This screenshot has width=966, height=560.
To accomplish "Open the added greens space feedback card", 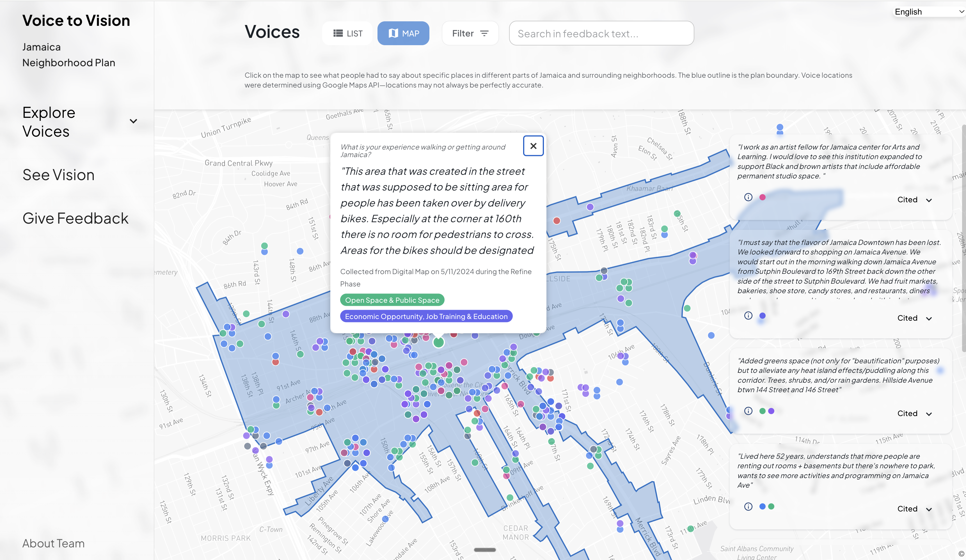I will (840, 391).
